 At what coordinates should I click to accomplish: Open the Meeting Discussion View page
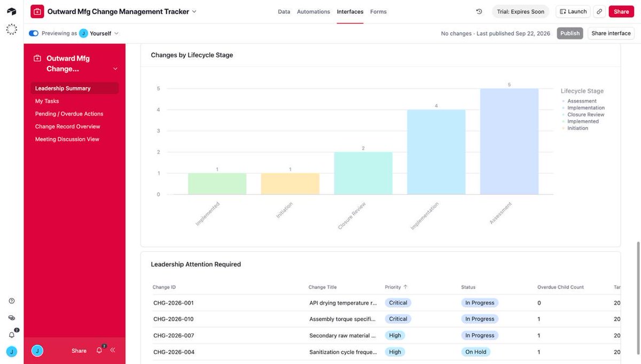pyautogui.click(x=74, y=139)
